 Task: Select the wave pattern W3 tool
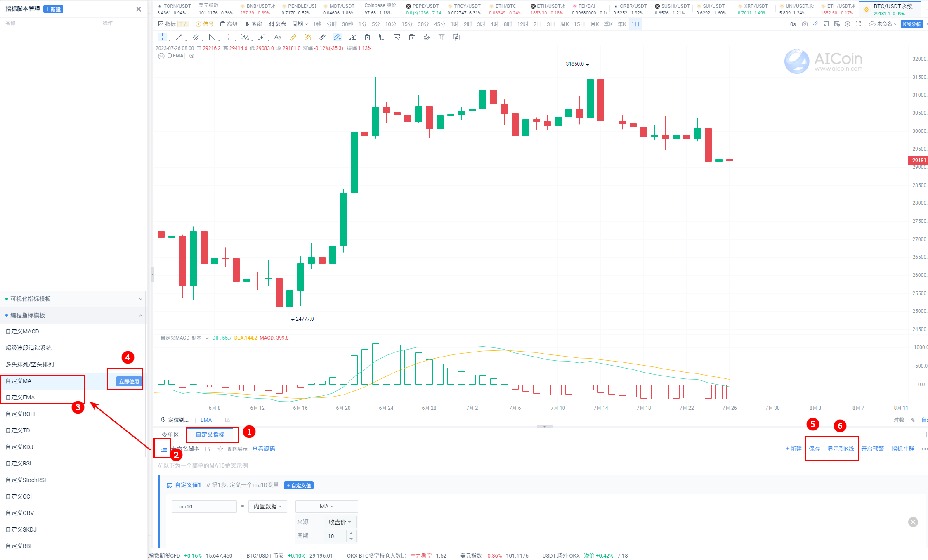tap(245, 37)
